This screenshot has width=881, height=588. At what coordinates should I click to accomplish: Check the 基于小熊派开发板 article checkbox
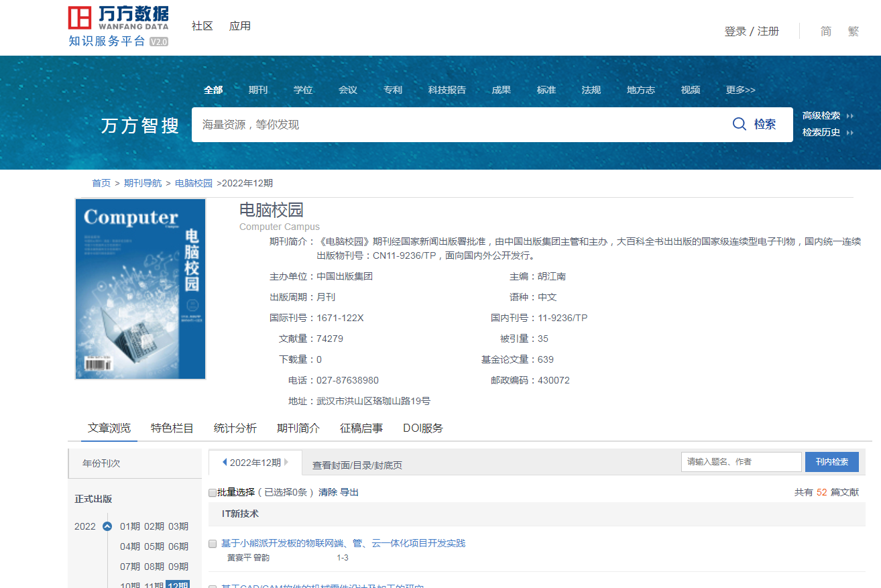(213, 544)
